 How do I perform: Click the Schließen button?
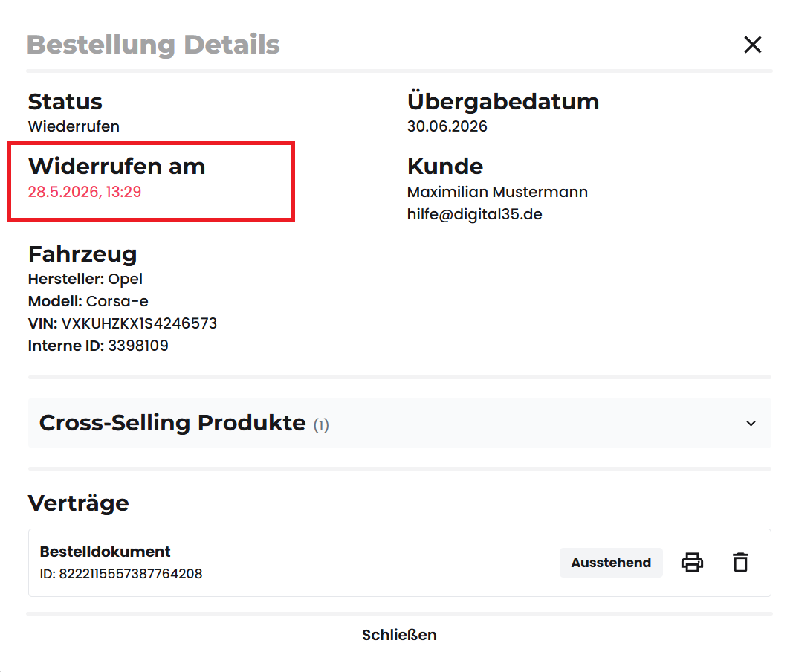[399, 635]
